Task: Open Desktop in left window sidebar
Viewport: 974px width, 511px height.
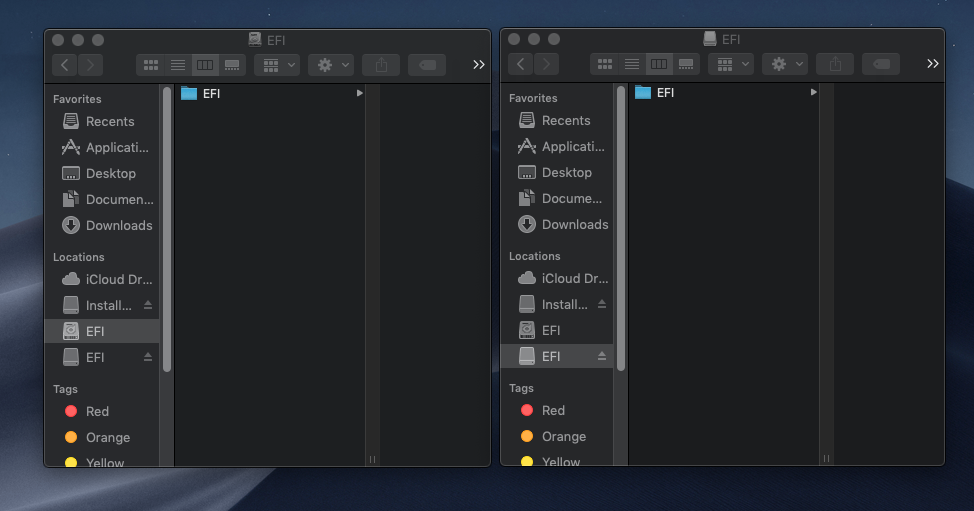Action: (102, 174)
